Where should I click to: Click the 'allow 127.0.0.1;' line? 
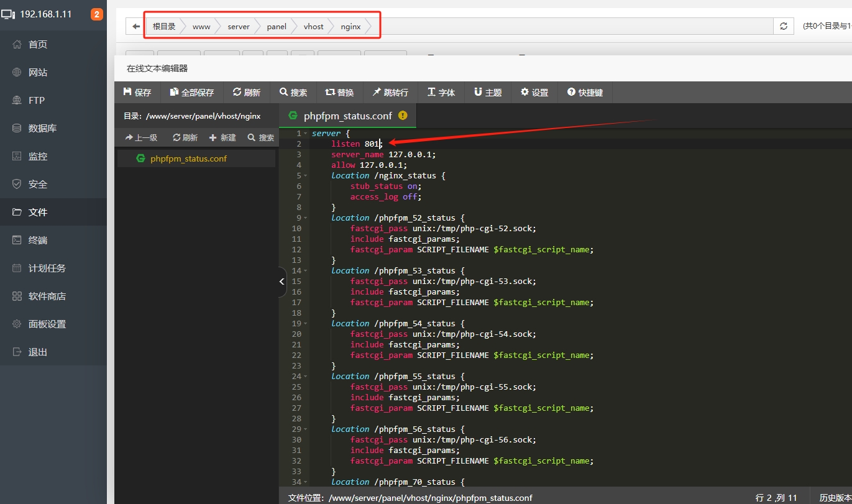pyautogui.click(x=369, y=165)
